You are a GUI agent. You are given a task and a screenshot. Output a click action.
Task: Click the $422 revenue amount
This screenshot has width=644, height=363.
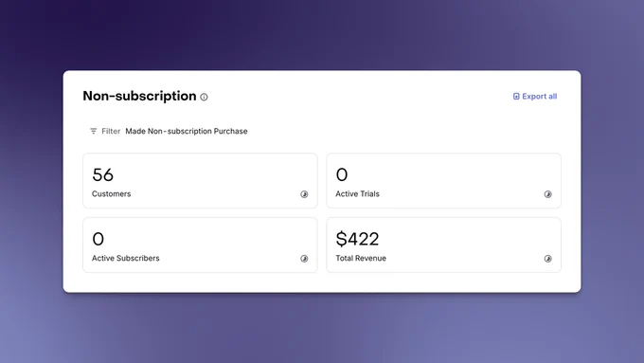[x=357, y=239]
